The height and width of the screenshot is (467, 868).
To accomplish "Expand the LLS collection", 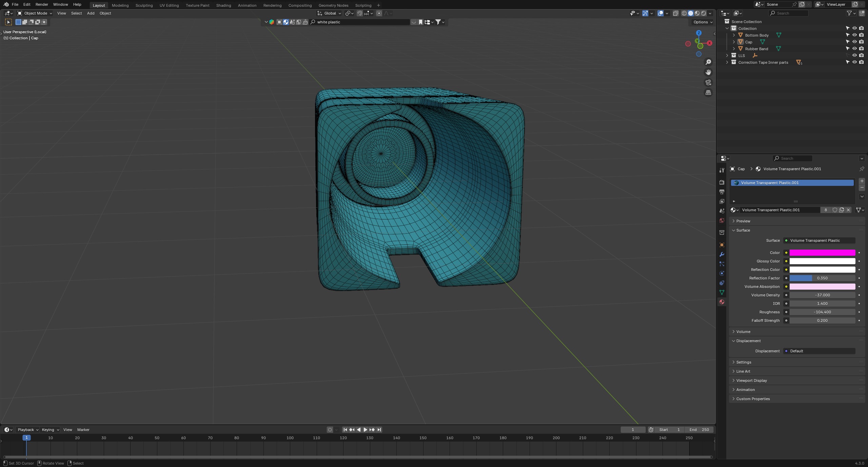I will tap(727, 56).
